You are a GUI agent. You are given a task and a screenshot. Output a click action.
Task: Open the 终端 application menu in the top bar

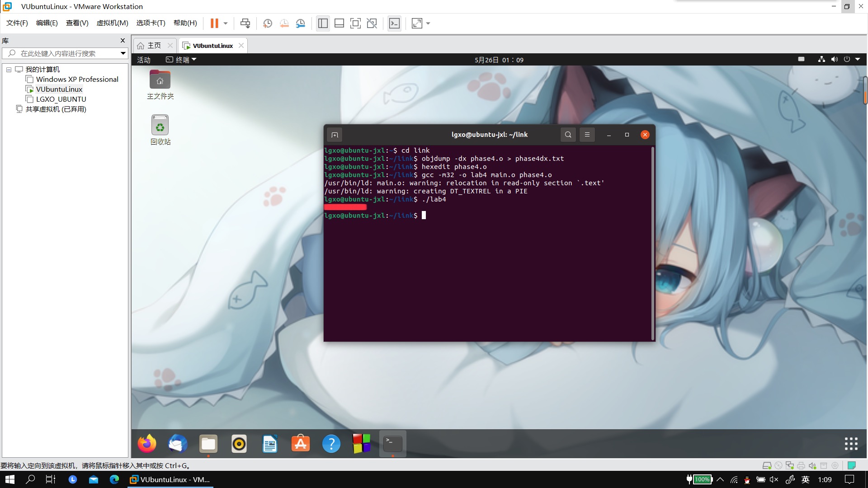click(181, 60)
